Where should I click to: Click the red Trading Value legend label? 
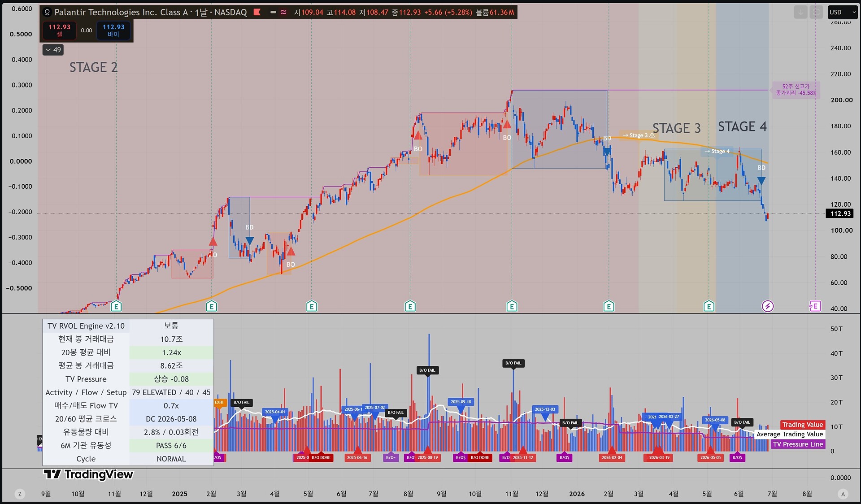pos(803,425)
